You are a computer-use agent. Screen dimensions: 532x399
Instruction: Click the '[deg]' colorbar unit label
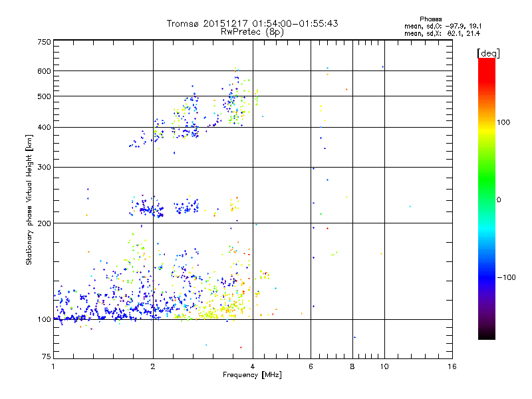(488, 53)
